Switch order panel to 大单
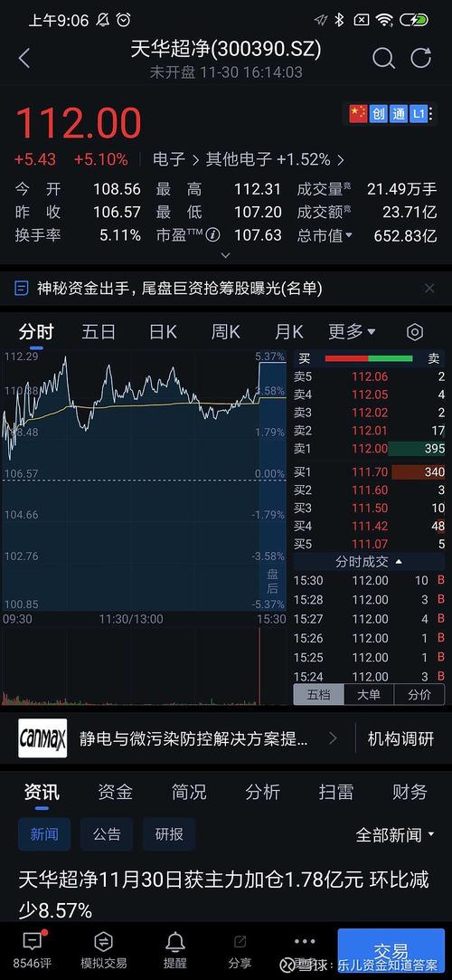The image size is (452, 980). click(x=369, y=694)
